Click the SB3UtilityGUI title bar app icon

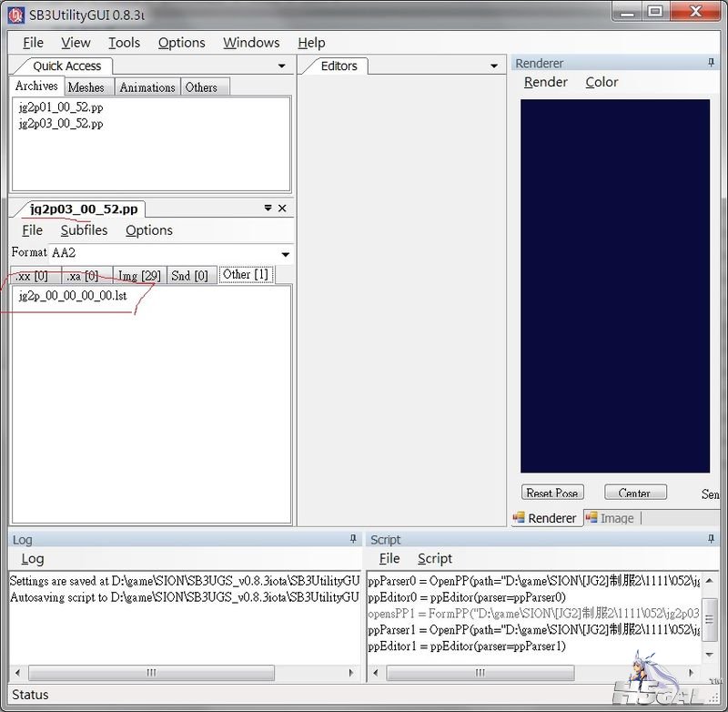click(16, 15)
